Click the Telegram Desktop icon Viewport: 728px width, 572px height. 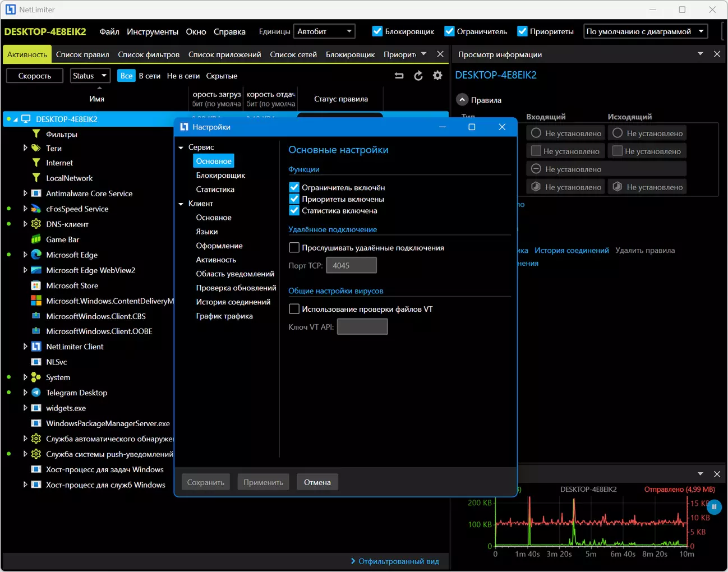(36, 393)
